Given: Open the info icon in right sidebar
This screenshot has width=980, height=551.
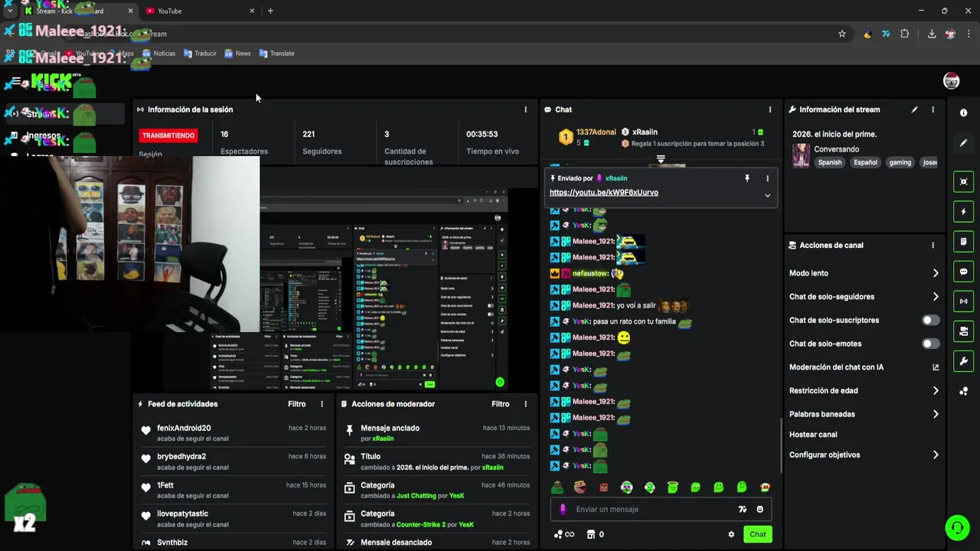Looking at the screenshot, I should pos(963,112).
